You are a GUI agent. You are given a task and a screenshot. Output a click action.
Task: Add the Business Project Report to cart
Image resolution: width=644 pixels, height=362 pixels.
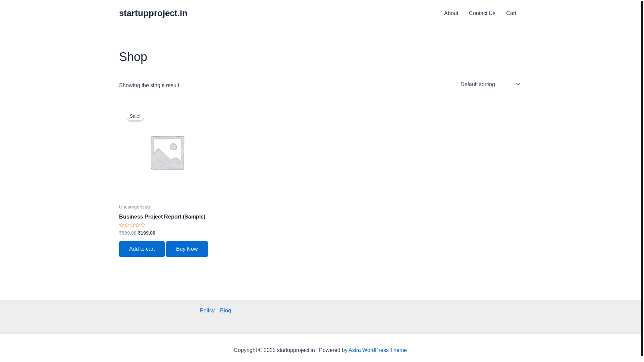[x=142, y=249]
